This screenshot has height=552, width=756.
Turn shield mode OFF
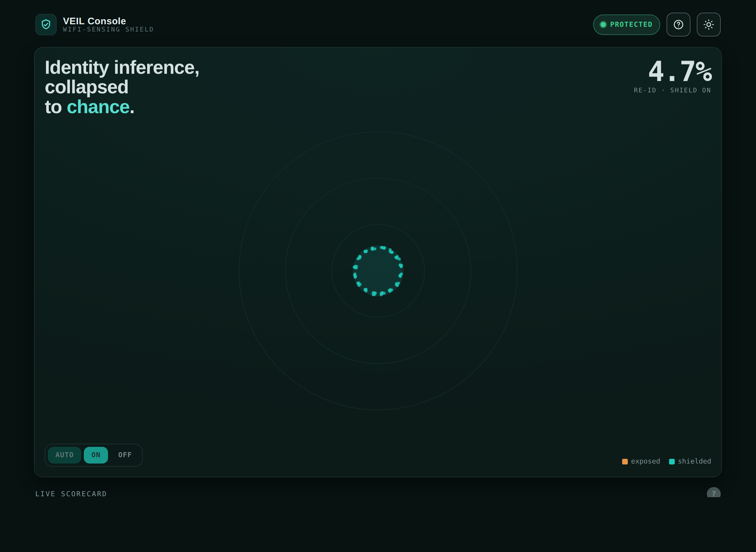point(125,455)
